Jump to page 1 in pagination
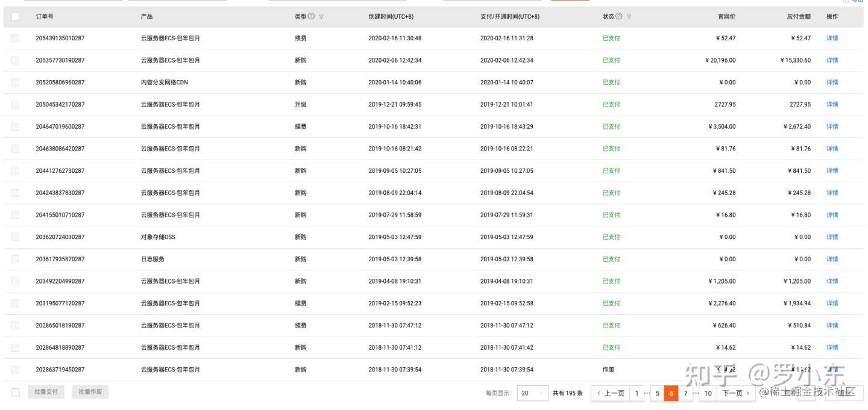This screenshot has height=410, width=868. [x=637, y=393]
